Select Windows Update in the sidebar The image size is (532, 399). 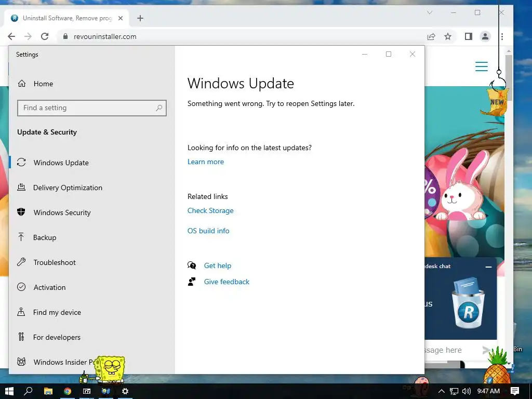(61, 163)
